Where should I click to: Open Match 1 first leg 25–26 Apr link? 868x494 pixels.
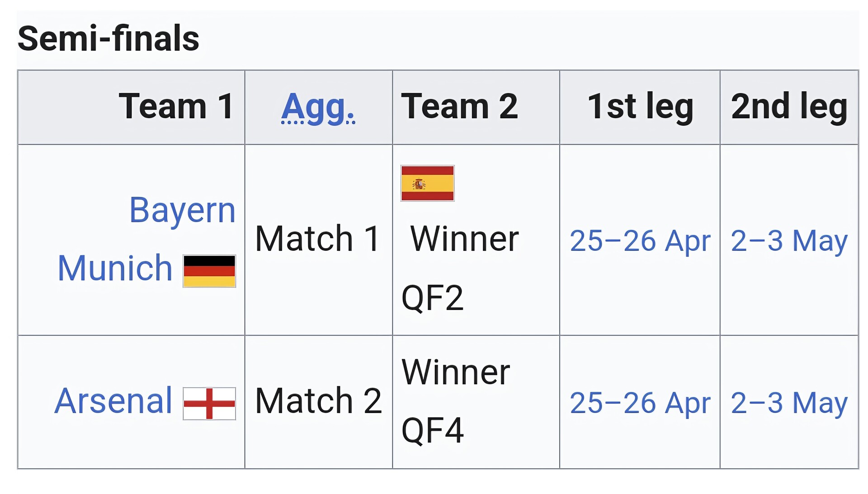[640, 241]
